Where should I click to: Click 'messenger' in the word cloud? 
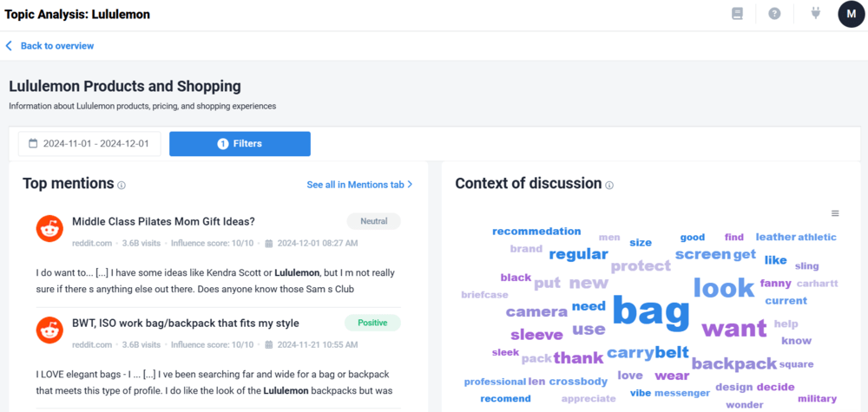coord(682,393)
